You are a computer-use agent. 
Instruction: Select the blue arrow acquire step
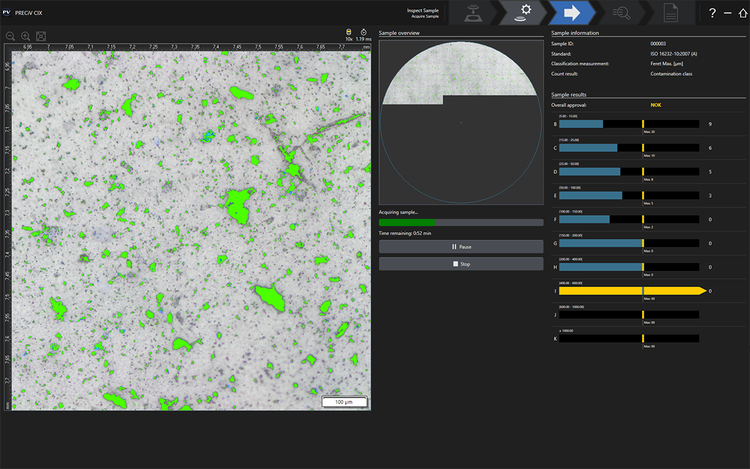(572, 13)
